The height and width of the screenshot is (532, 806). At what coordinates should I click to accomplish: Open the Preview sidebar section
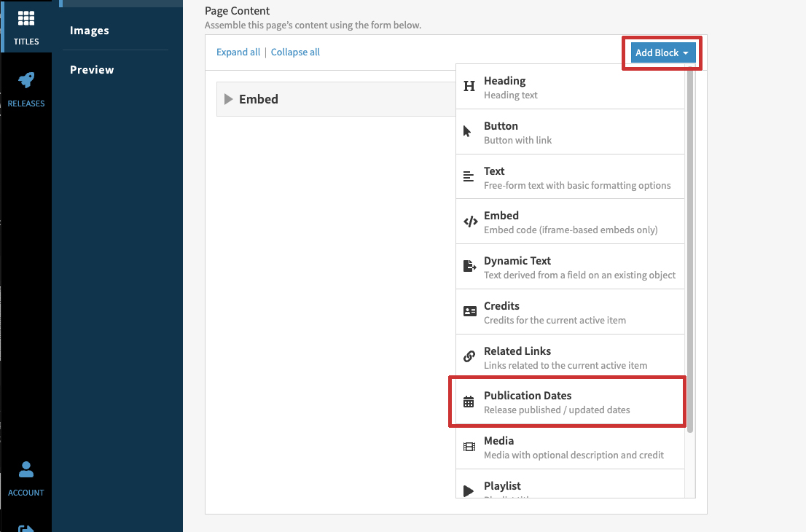point(92,70)
